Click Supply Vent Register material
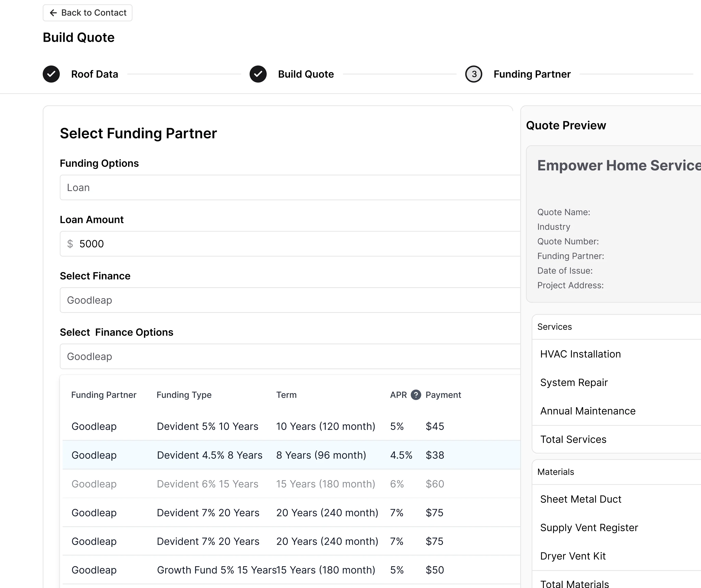 pyautogui.click(x=589, y=528)
